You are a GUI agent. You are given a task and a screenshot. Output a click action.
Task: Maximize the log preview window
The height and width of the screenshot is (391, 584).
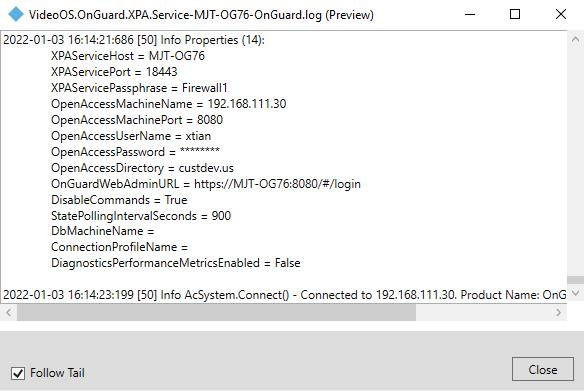pyautogui.click(x=515, y=15)
